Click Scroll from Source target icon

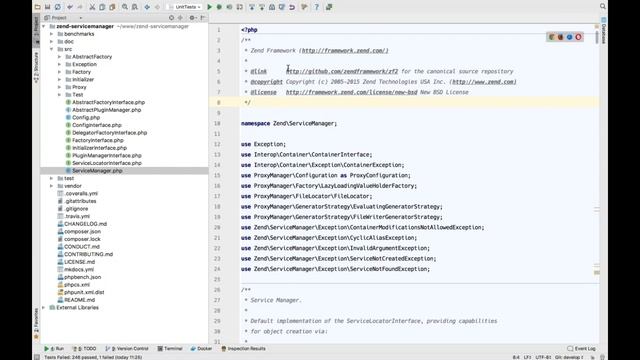pos(171,18)
